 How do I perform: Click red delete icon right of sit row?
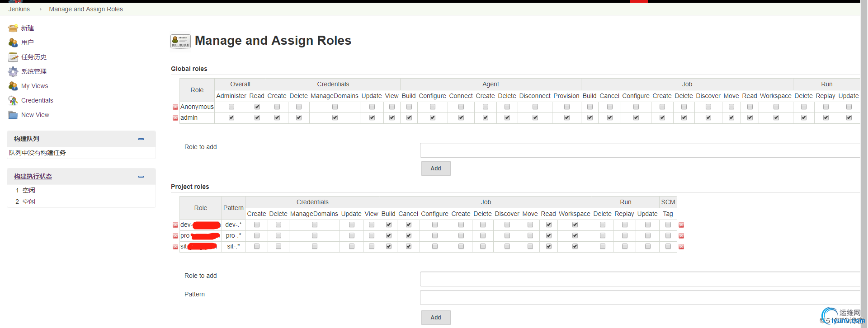[681, 247]
